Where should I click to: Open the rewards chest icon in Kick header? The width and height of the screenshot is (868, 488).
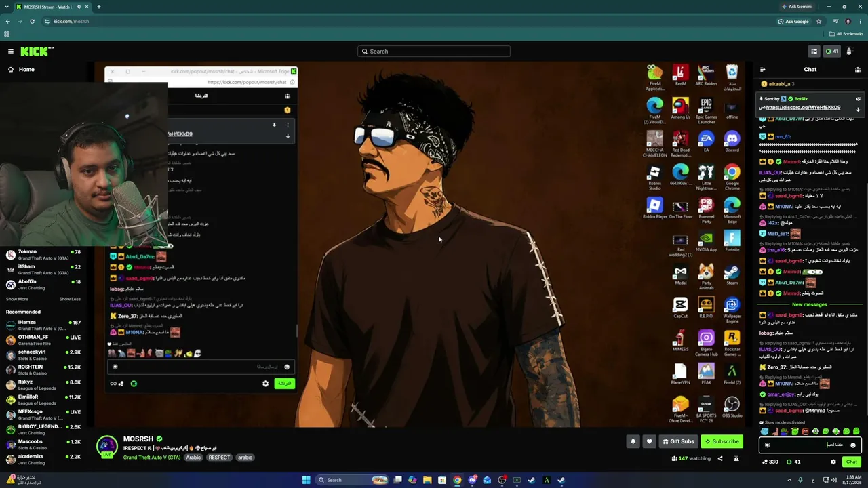pos(814,52)
